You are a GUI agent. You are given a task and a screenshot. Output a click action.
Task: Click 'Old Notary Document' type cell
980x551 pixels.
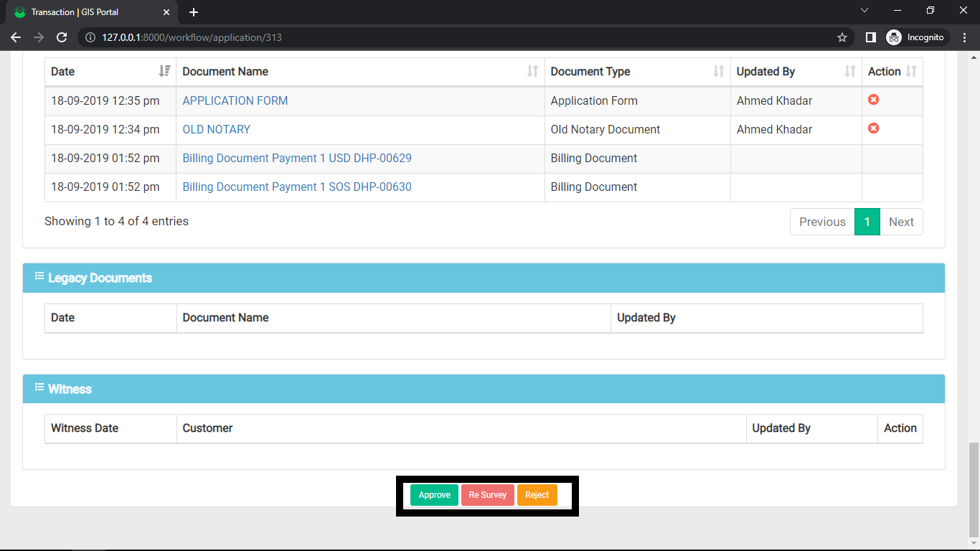(606, 129)
